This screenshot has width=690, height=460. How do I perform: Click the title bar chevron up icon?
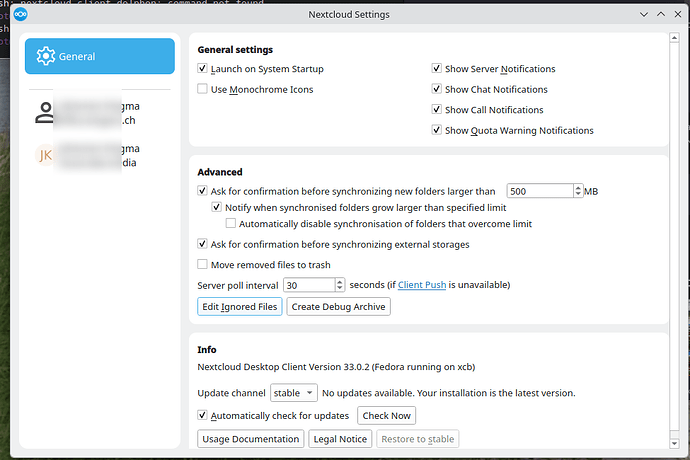(661, 14)
